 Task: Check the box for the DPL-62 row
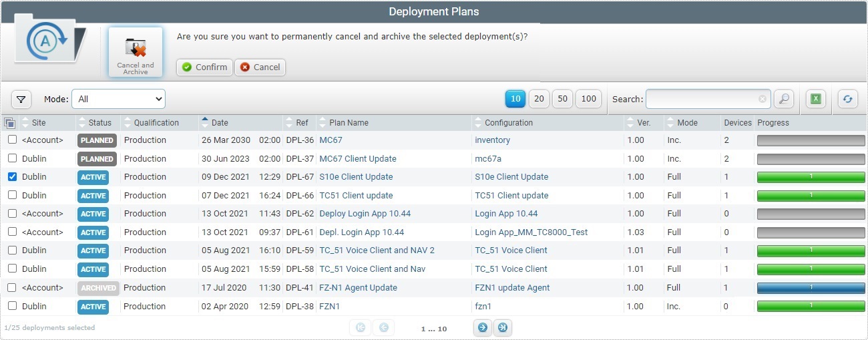pyautogui.click(x=12, y=214)
